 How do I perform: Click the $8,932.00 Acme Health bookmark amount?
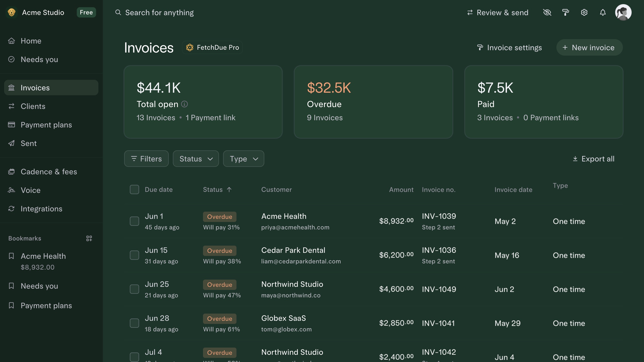click(x=38, y=267)
